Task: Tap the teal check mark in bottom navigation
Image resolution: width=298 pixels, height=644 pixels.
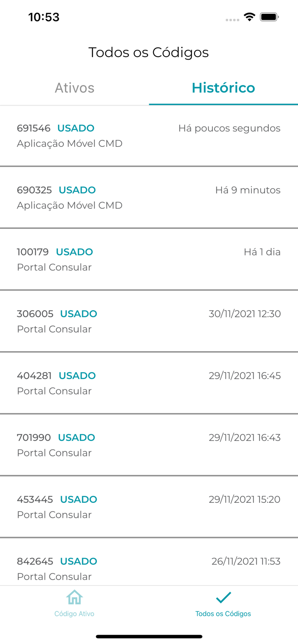Action: point(223,597)
